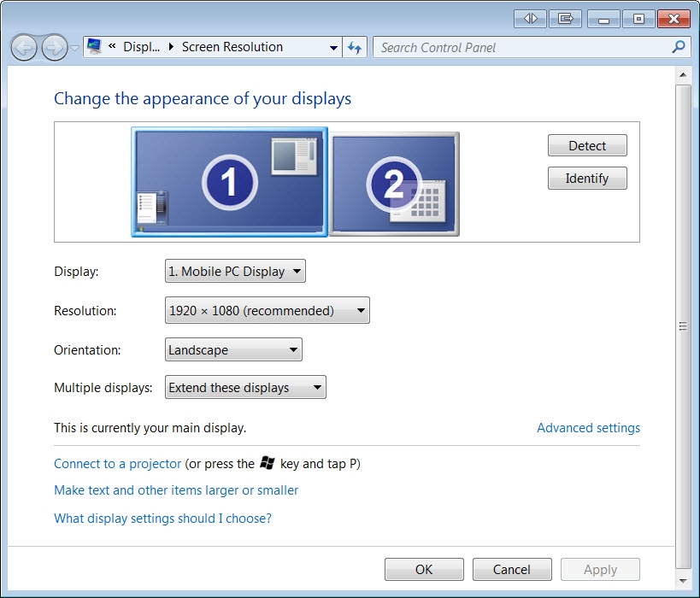Click the Connect to a projector link
700x598 pixels.
[x=117, y=463]
